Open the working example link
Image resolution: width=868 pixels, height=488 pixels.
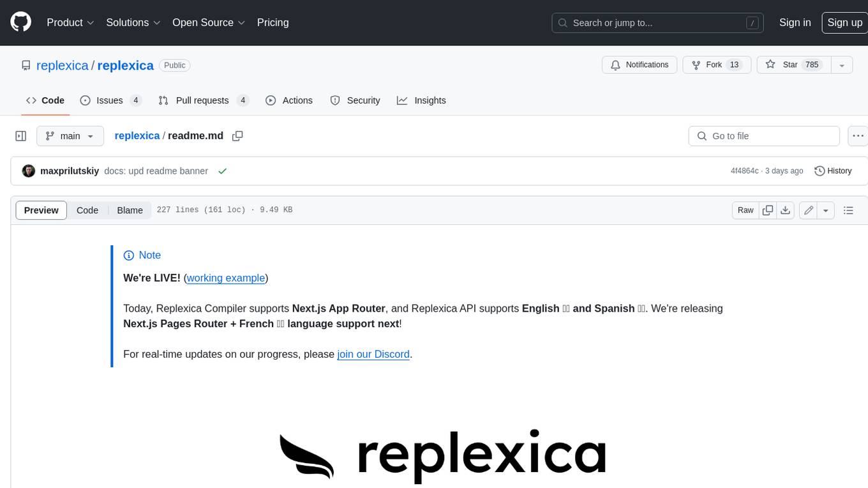click(x=226, y=278)
